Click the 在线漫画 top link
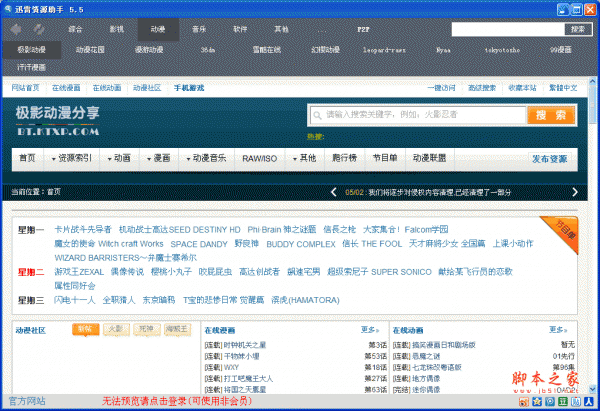Image resolution: width=600 pixels, height=411 pixels. click(x=66, y=88)
